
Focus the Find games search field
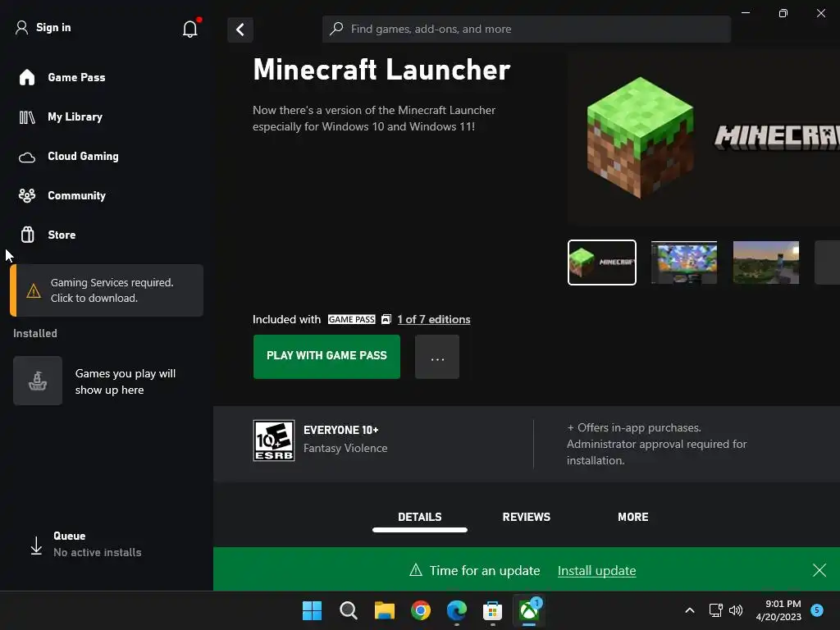point(527,29)
